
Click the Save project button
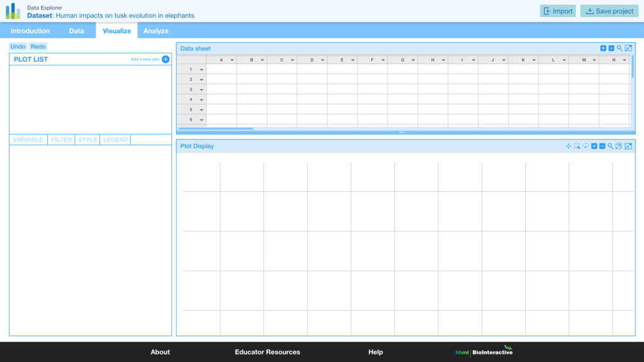608,11
